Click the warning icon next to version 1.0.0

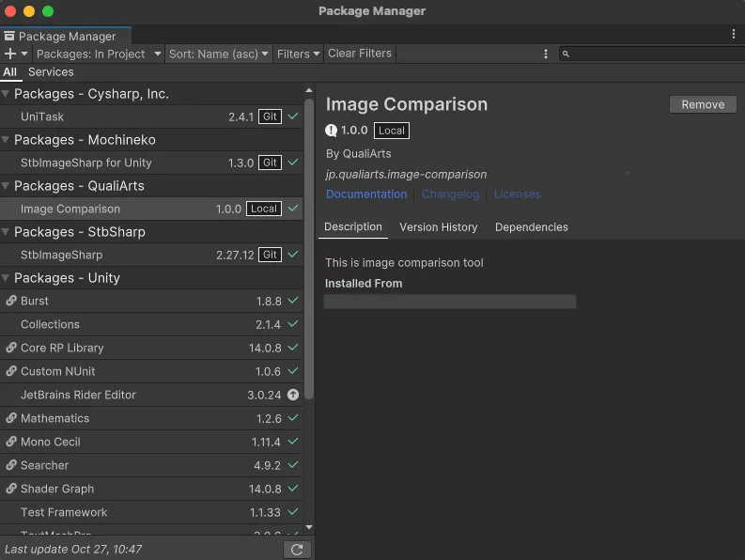[331, 131]
